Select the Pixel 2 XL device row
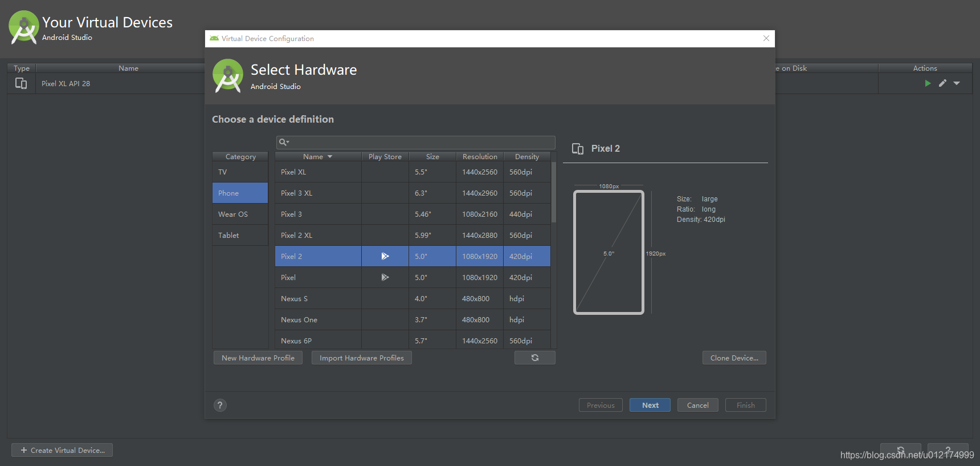The image size is (980, 466). click(x=413, y=235)
